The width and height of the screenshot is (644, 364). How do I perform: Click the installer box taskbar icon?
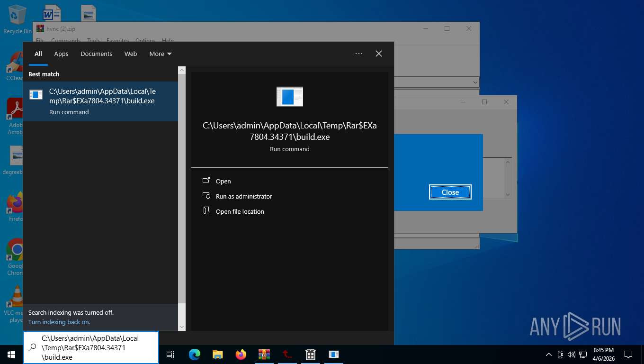pos(311,355)
